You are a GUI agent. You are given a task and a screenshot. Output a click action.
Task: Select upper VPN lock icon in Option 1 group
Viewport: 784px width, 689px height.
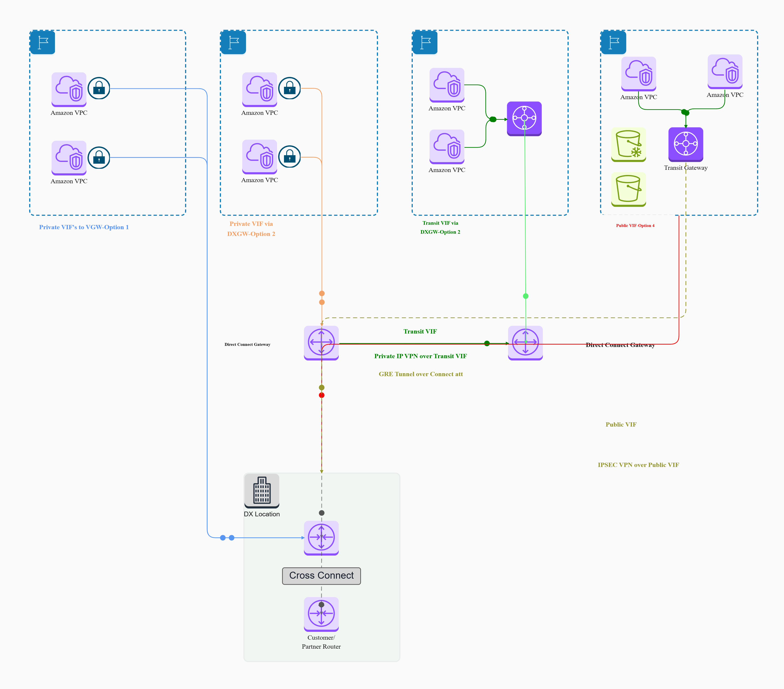point(99,89)
